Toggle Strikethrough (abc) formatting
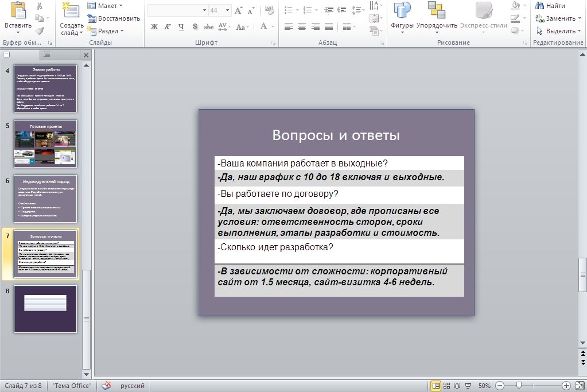The height and width of the screenshot is (392, 587). click(x=208, y=26)
